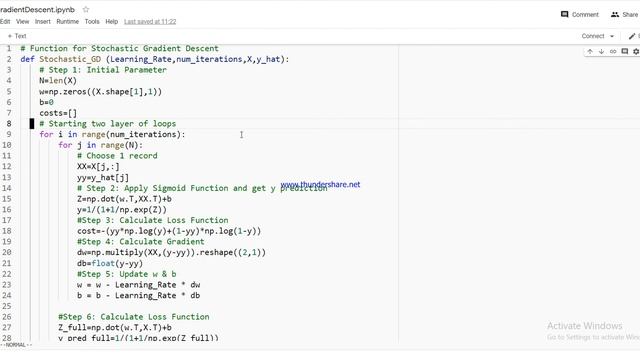Screen dimensions: 640x360
Task: Click the Comment speech bubble icon
Action: point(564,14)
